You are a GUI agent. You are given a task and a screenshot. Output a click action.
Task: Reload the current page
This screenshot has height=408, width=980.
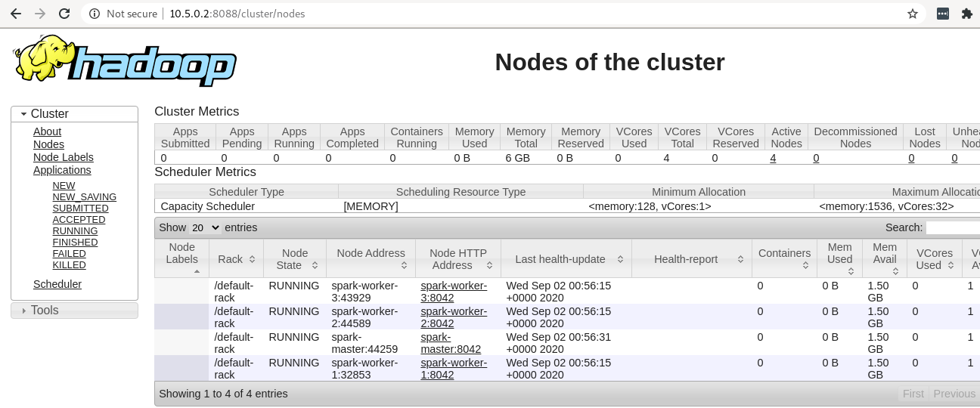pyautogui.click(x=64, y=14)
